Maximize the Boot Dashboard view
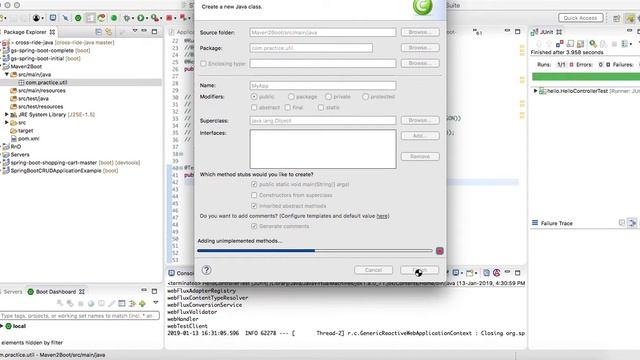The width and height of the screenshot is (640, 360). (154, 291)
